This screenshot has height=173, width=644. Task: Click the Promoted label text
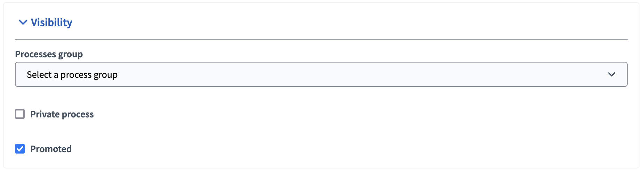[x=51, y=149]
